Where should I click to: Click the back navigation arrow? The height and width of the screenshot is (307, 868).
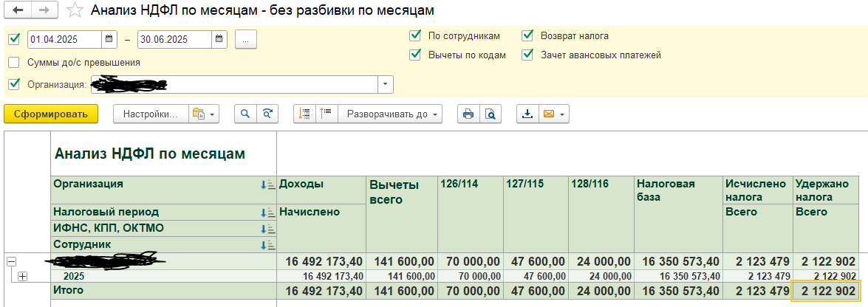click(18, 10)
